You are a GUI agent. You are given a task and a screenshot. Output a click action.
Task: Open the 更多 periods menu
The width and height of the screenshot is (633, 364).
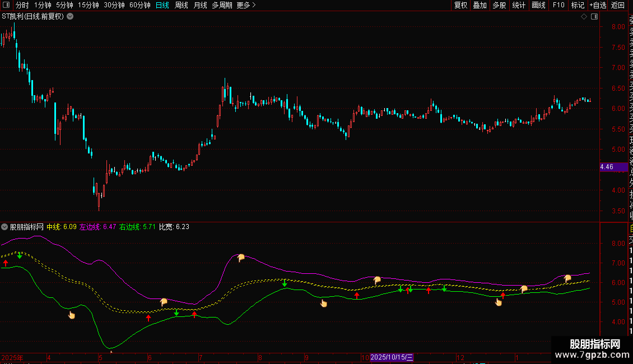(246, 5)
